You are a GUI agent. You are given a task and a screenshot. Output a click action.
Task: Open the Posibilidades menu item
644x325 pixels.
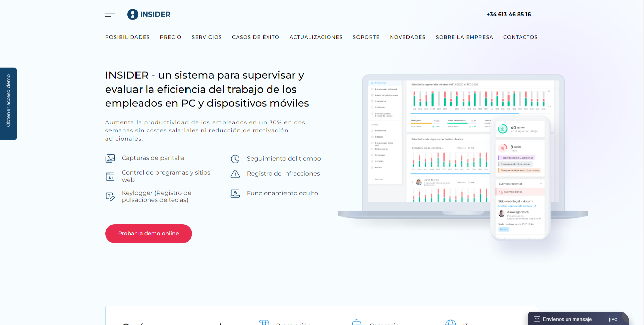[127, 37]
